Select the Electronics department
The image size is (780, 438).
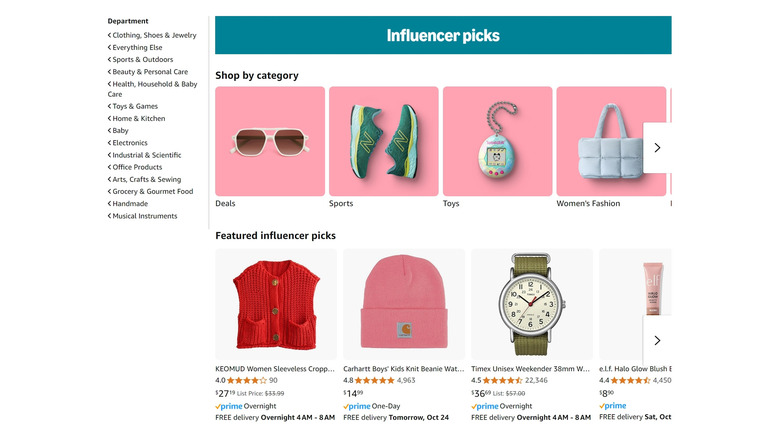click(130, 143)
